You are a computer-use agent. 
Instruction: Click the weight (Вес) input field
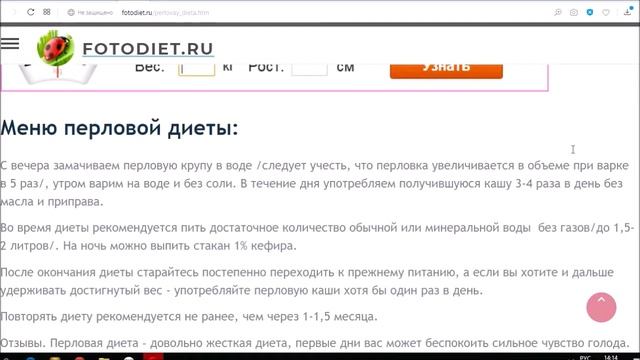click(x=197, y=69)
